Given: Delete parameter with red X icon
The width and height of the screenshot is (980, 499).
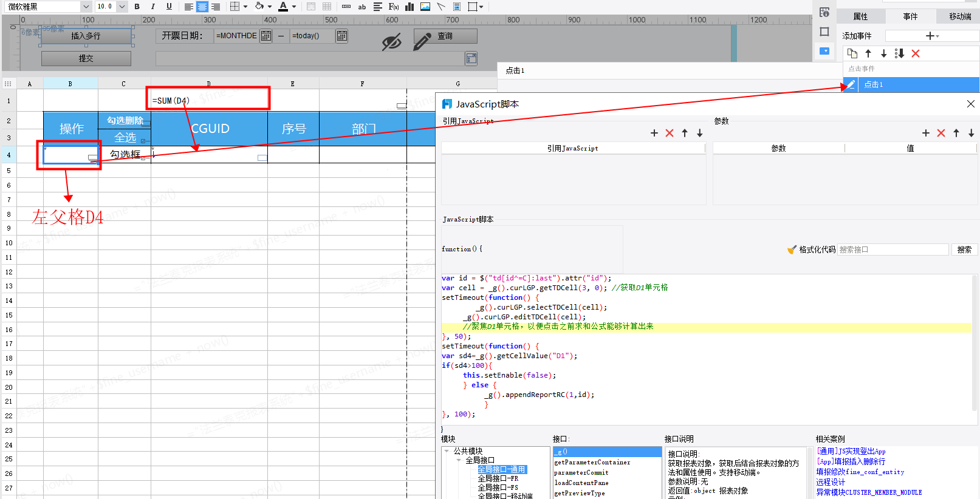Looking at the screenshot, I should 941,133.
